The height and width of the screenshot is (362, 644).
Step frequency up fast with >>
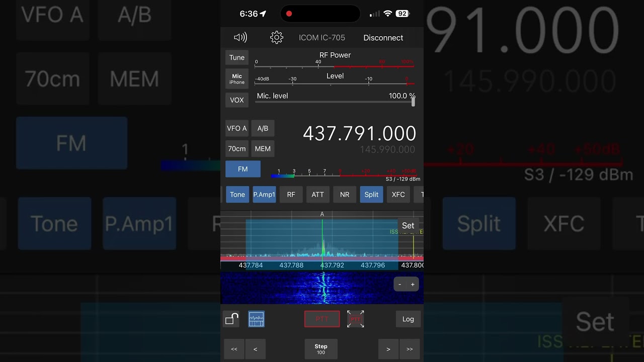(x=410, y=349)
